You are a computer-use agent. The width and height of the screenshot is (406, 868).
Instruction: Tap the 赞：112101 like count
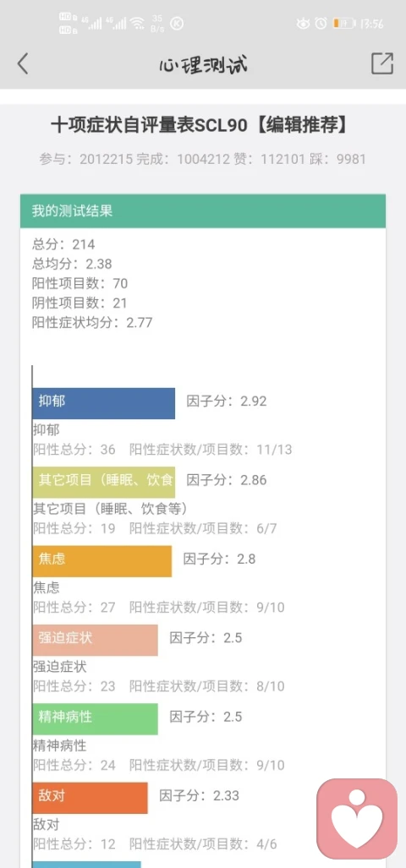click(x=278, y=160)
